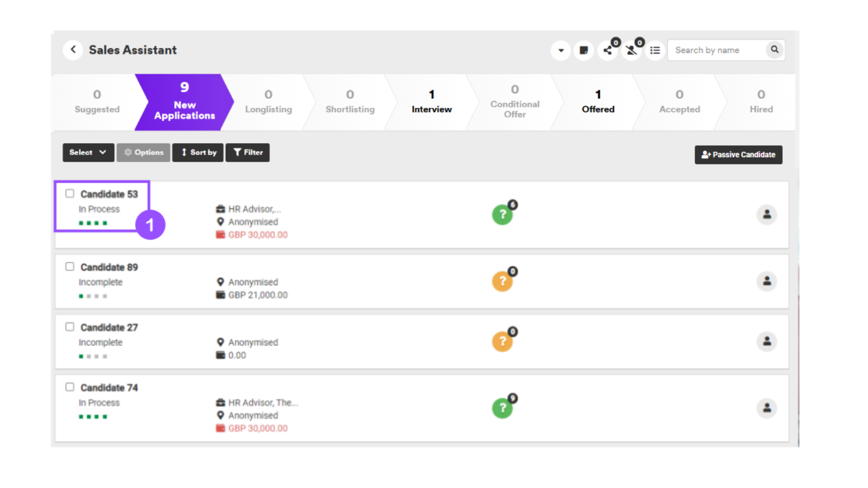Click the Passive Candidate button

(738, 155)
